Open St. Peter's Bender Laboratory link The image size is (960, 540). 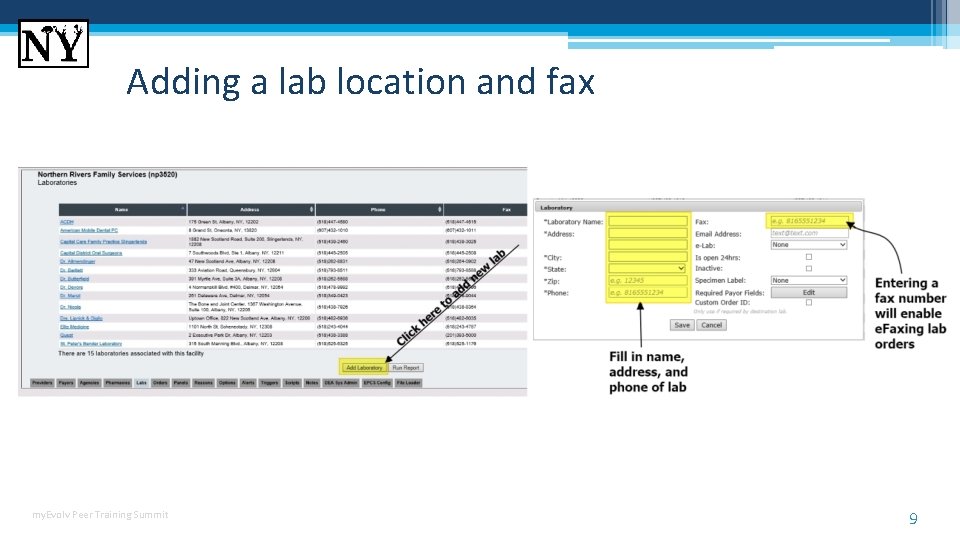(x=91, y=344)
